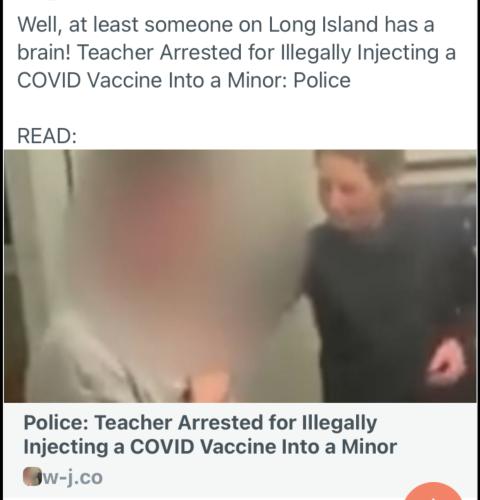
Task: Click the 'READ:' label in the post
Action: coord(47,136)
